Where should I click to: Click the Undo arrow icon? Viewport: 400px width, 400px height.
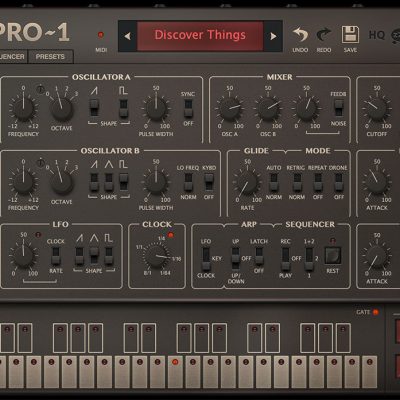(300, 35)
